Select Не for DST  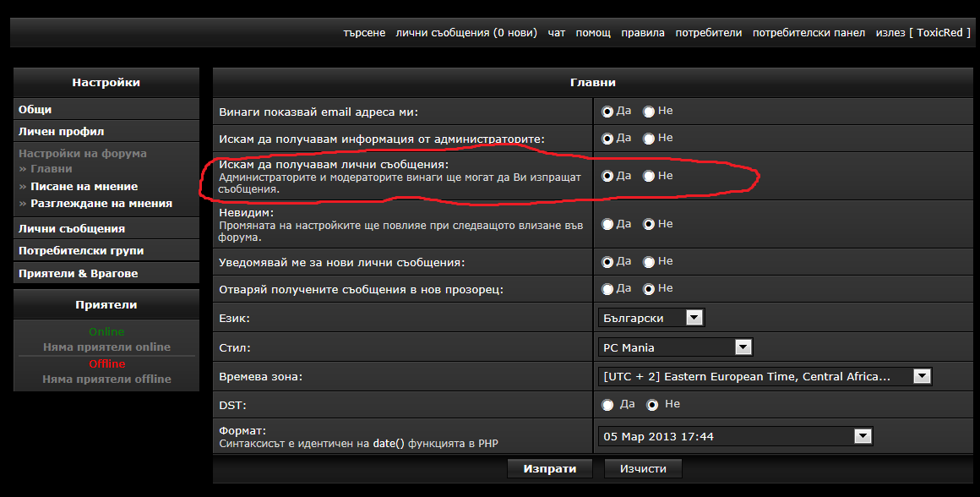click(x=652, y=405)
